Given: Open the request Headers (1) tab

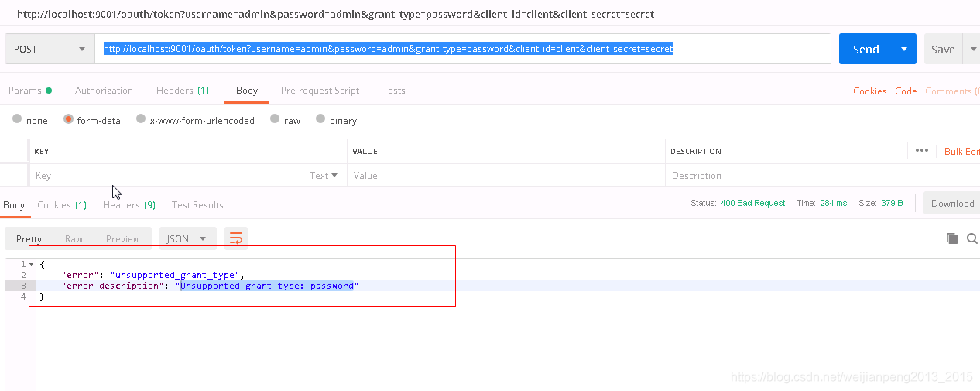Looking at the screenshot, I should pyautogui.click(x=183, y=91).
